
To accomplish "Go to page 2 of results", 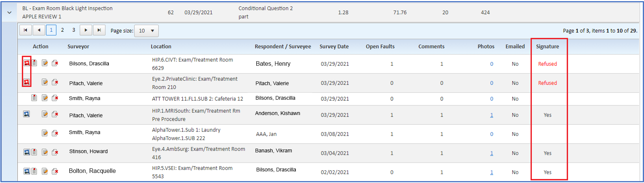I will click(x=62, y=30).
